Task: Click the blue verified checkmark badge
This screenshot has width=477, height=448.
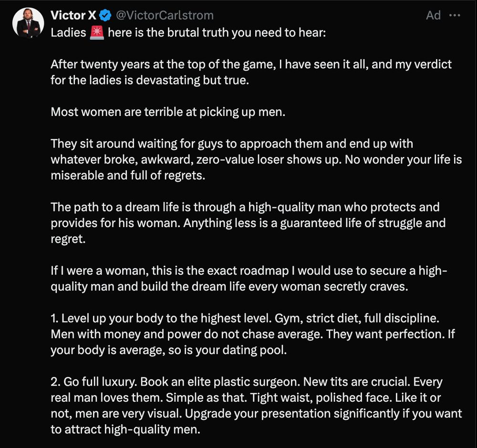Action: 105,15
